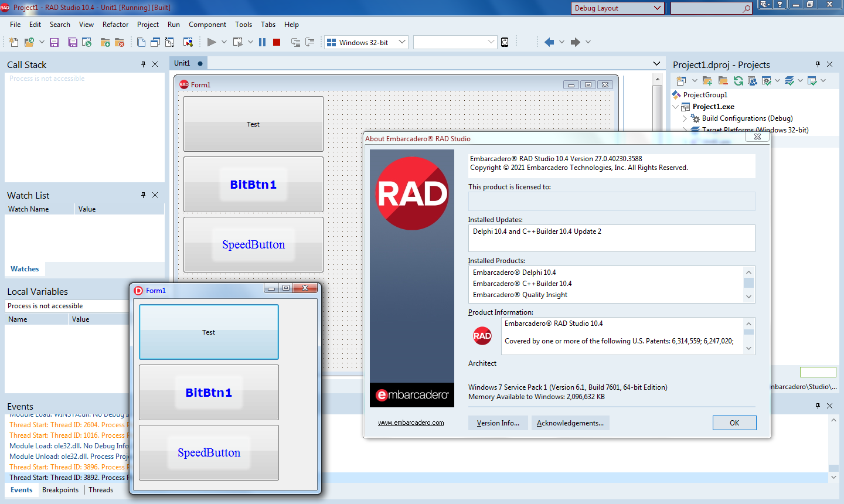
Task: Open the www.embarcadero.com link
Action: click(411, 423)
